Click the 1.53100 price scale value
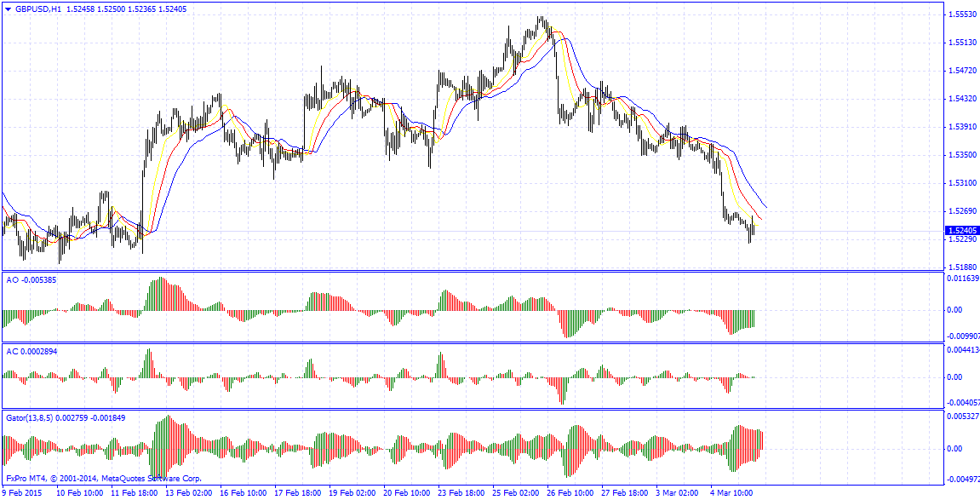The image size is (980, 500). click(963, 183)
